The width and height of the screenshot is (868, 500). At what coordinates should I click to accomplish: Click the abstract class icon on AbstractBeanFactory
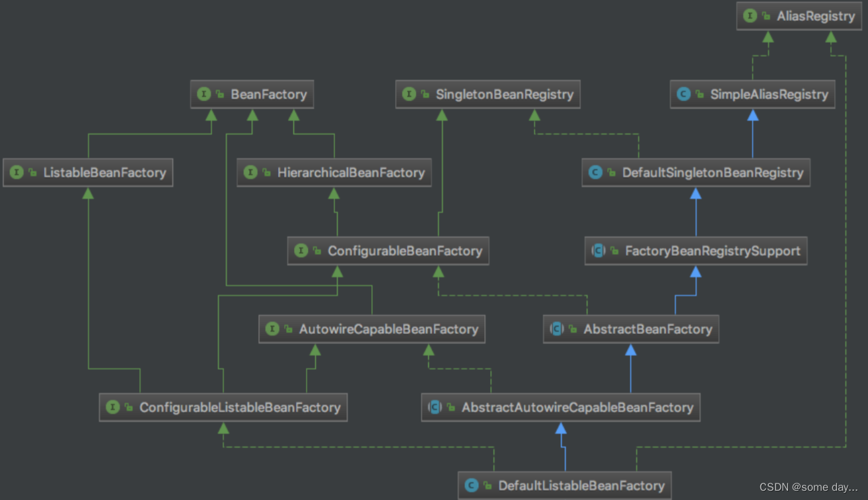[x=556, y=328]
